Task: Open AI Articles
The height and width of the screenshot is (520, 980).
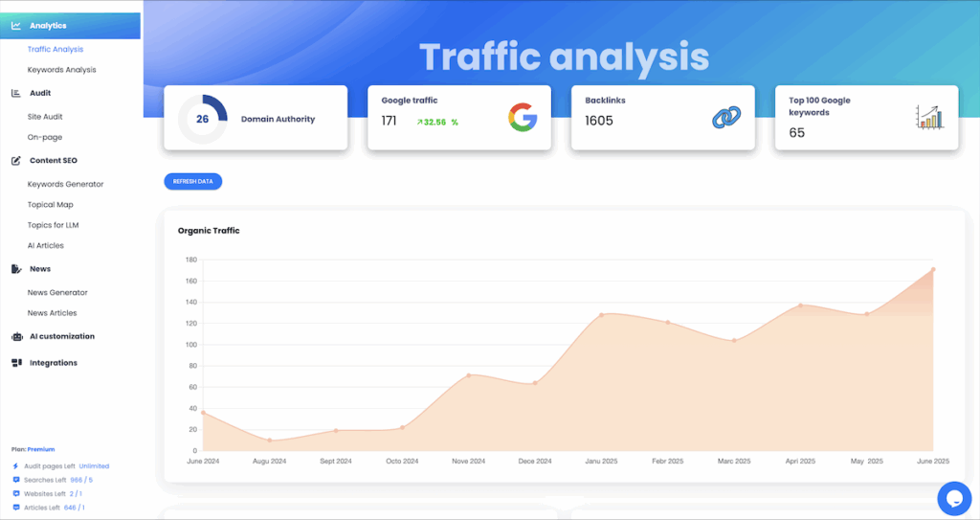Action: click(x=46, y=246)
